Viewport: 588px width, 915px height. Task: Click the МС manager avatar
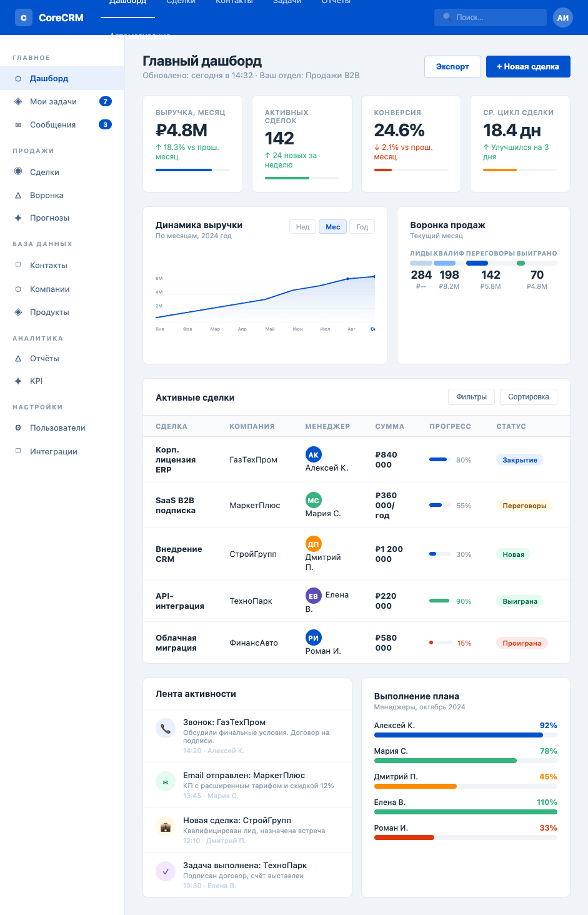click(314, 501)
